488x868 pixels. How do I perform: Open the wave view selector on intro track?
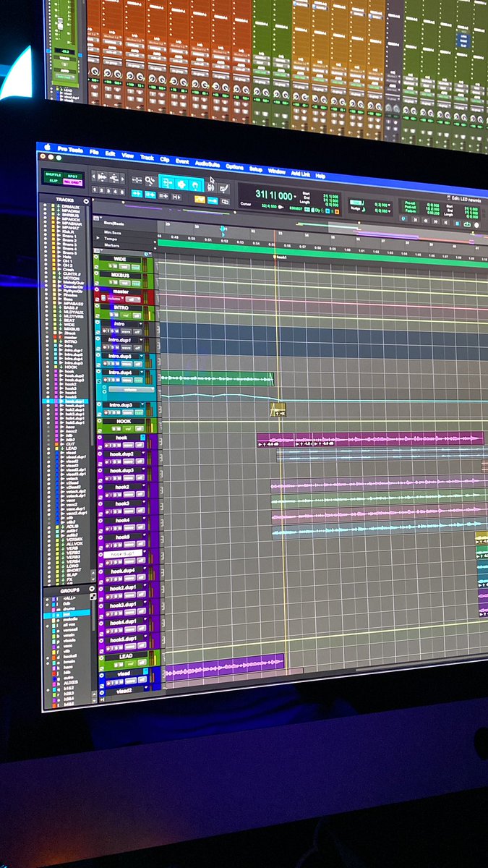pyautogui.click(x=126, y=331)
